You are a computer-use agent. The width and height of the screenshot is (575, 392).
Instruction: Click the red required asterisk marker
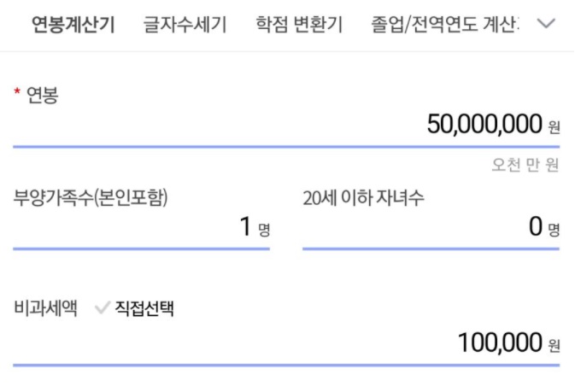point(16,94)
